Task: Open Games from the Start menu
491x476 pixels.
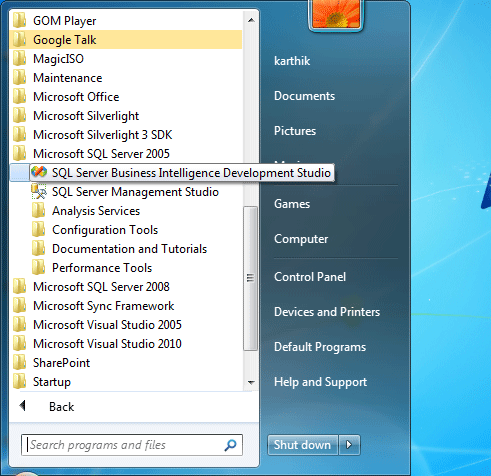Action: pos(292,204)
